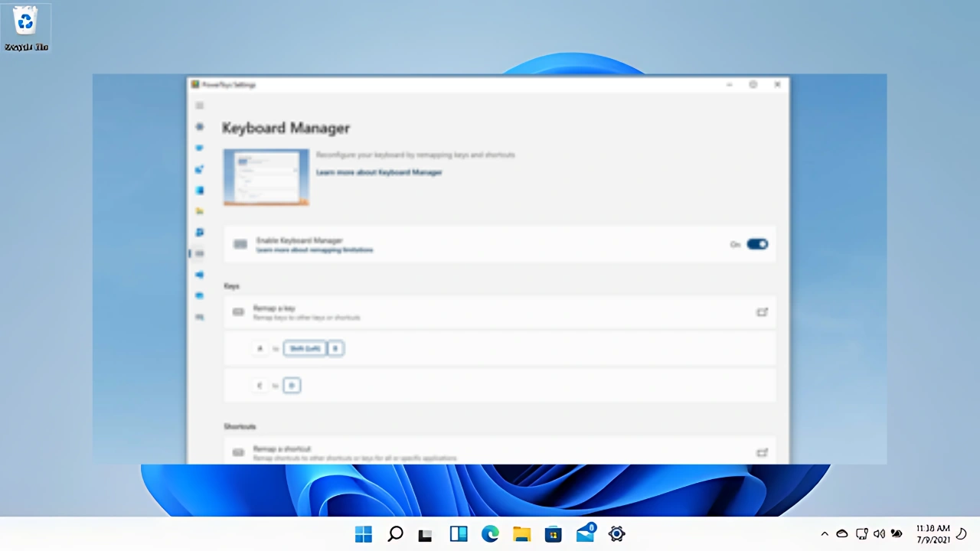Open General settings in the sidebar
This screenshot has height=551, width=980.
(199, 127)
